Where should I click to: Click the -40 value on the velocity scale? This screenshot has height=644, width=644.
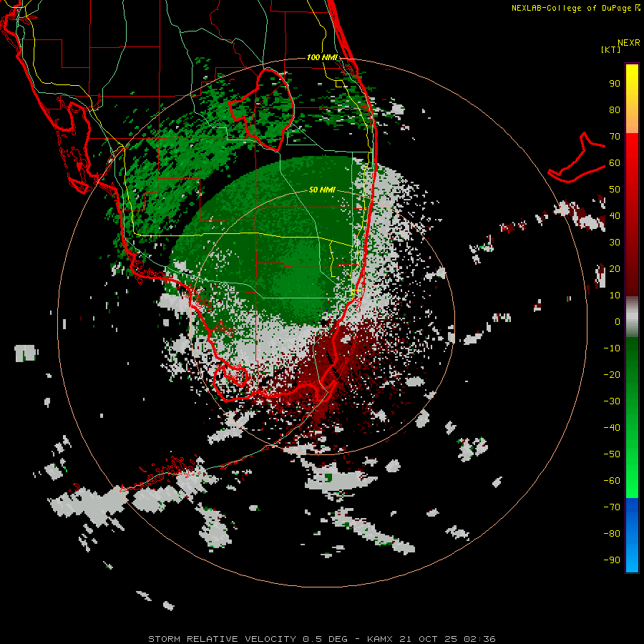click(612, 428)
